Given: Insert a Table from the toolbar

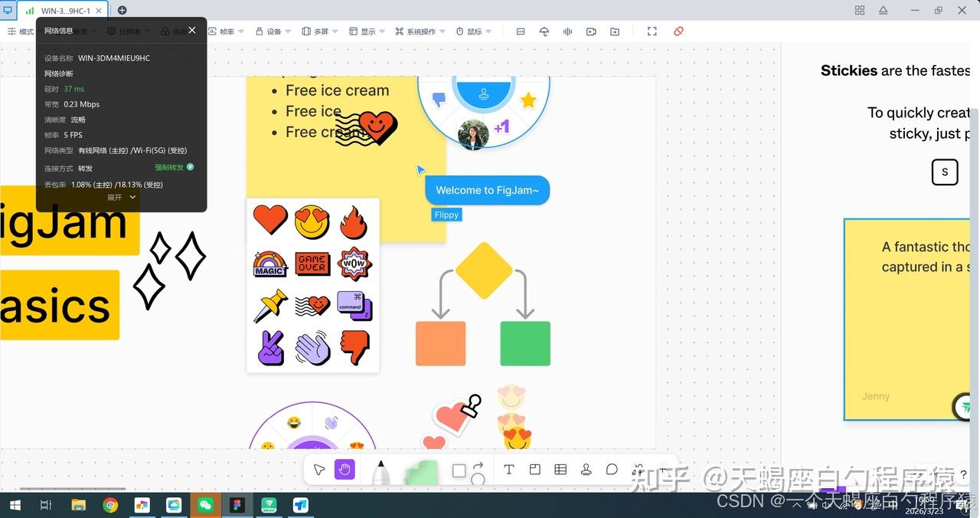Looking at the screenshot, I should [560, 470].
